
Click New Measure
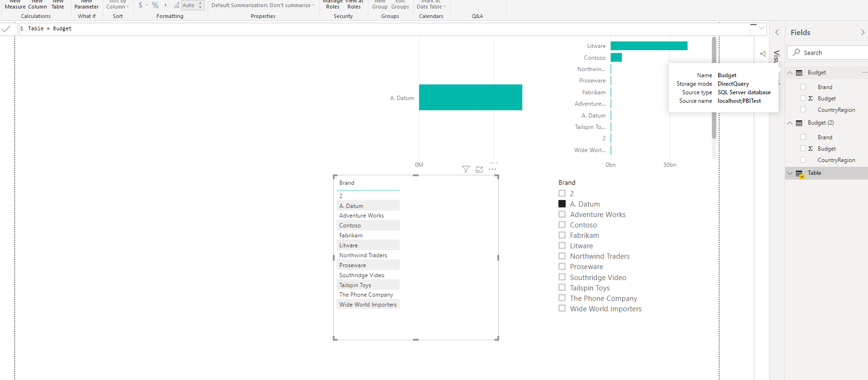pyautogui.click(x=15, y=4)
